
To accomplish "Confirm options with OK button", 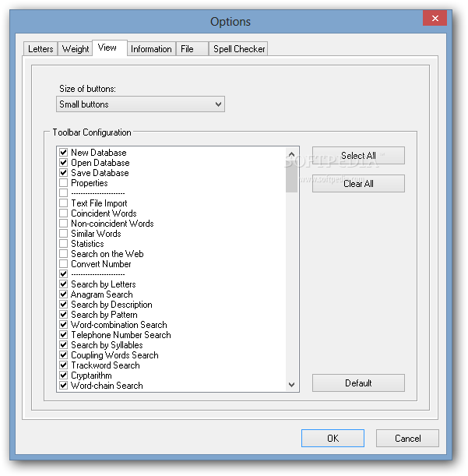I will coord(333,438).
